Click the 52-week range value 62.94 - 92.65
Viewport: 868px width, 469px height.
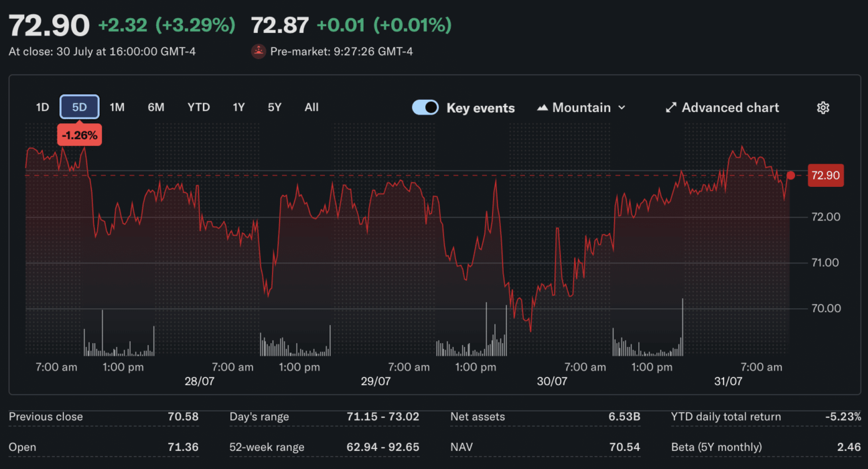382,447
